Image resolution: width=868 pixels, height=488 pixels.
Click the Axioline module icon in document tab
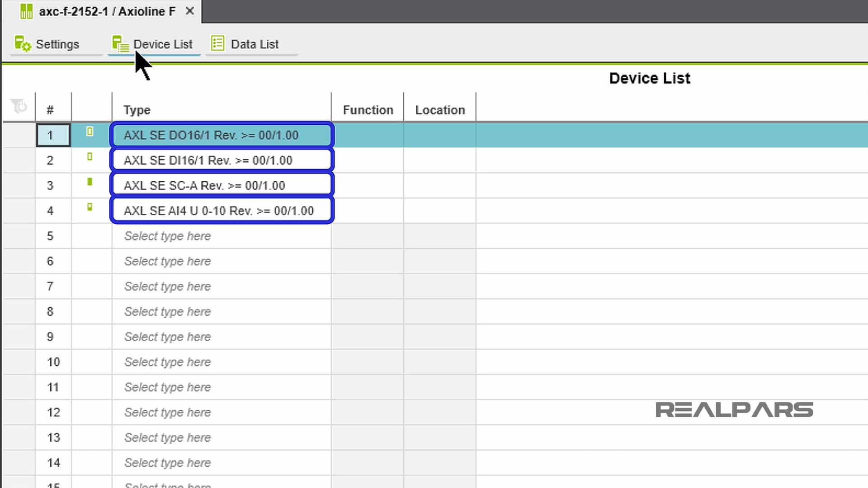tap(26, 11)
